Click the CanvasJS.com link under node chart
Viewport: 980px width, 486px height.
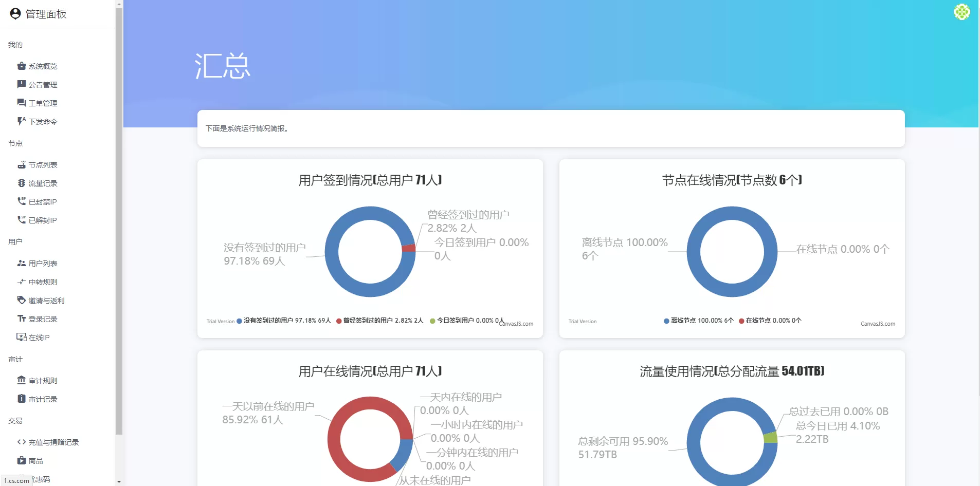(x=878, y=324)
